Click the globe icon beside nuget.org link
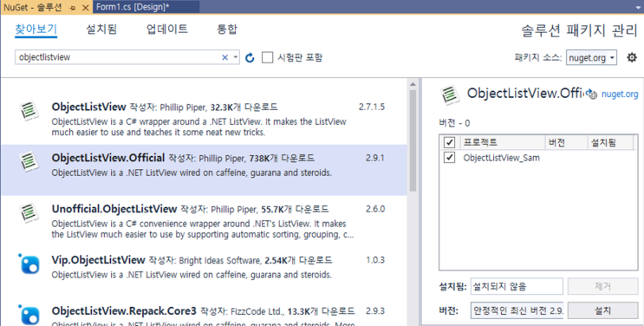Screen dimensions: 644x326 (x=591, y=94)
